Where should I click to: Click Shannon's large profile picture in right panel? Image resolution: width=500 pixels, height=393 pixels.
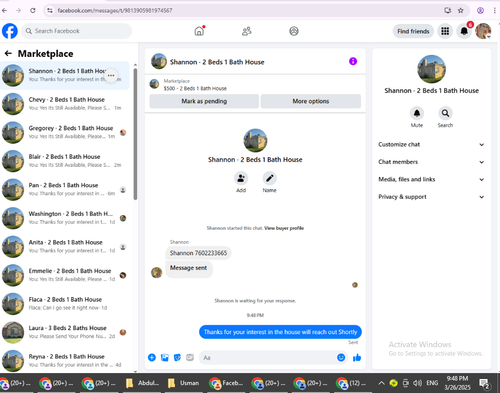pyautogui.click(x=431, y=69)
